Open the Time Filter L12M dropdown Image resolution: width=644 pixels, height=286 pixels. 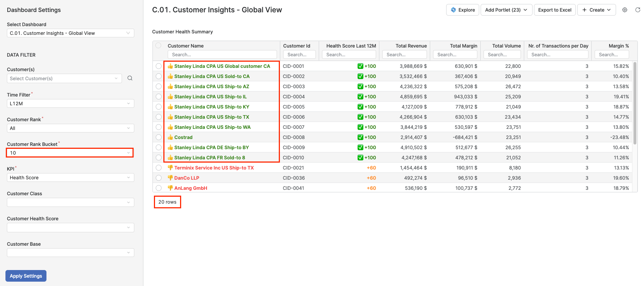(70, 103)
